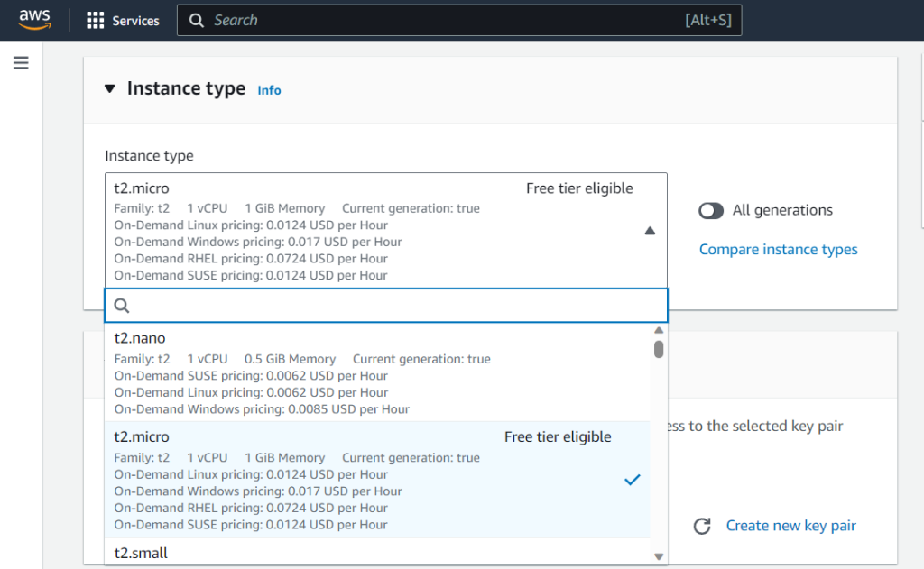Screen dimensions: 924x569
Task: Open the Services grid menu
Action: pyautogui.click(x=95, y=21)
